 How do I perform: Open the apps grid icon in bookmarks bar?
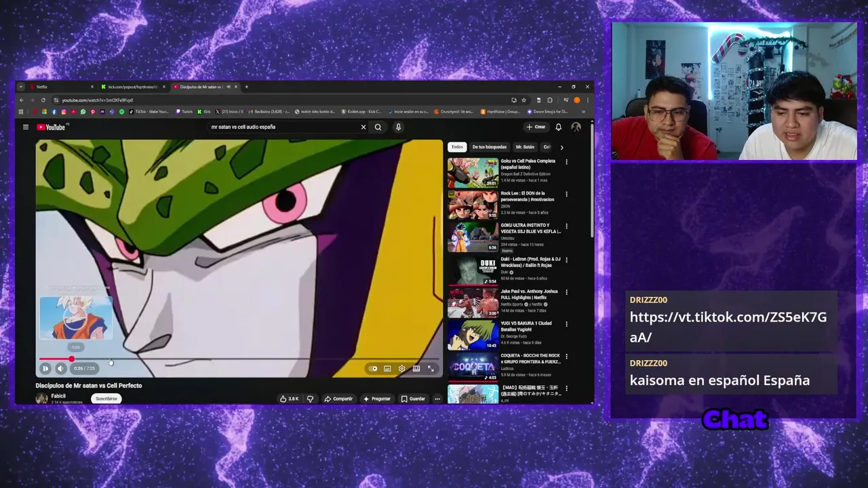click(x=21, y=112)
